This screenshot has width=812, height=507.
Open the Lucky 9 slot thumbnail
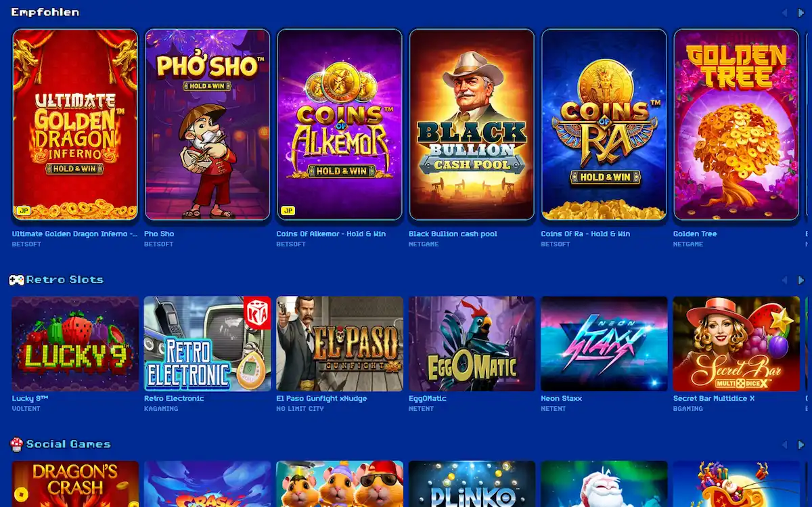pyautogui.click(x=76, y=344)
